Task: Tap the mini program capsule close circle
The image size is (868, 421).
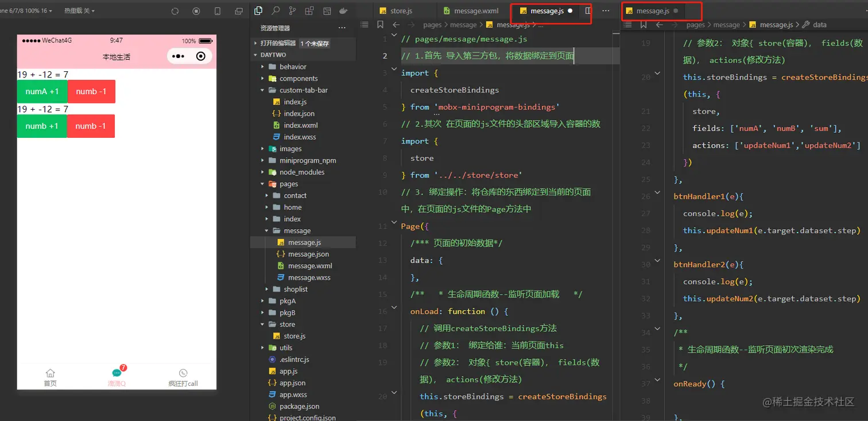Action: click(x=200, y=56)
